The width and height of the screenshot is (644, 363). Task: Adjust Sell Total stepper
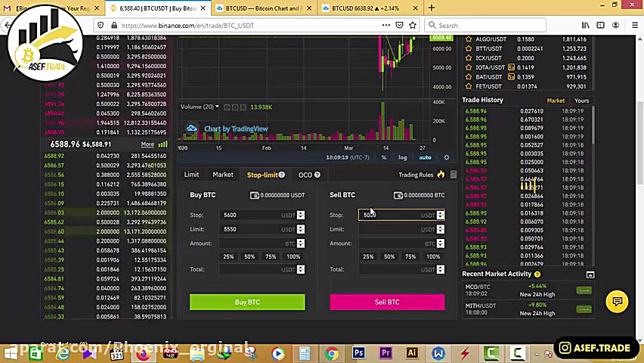(440, 269)
